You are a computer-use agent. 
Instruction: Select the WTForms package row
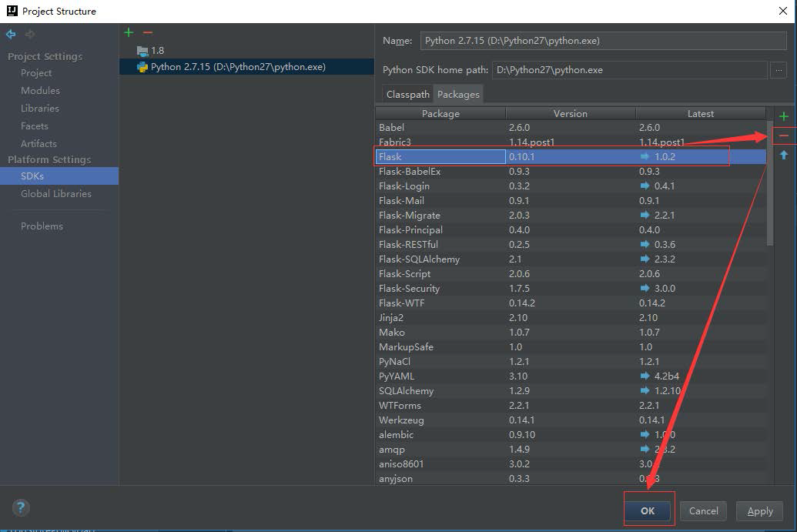coord(571,406)
